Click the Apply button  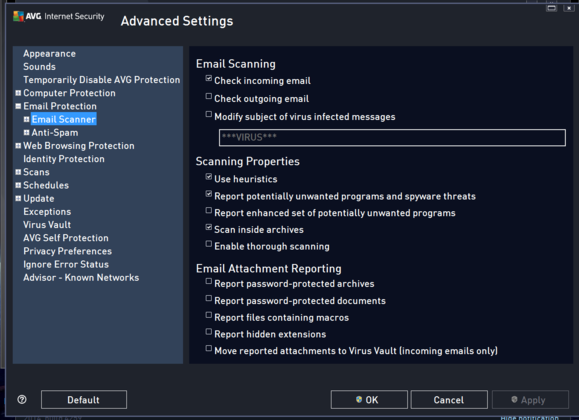[530, 400]
